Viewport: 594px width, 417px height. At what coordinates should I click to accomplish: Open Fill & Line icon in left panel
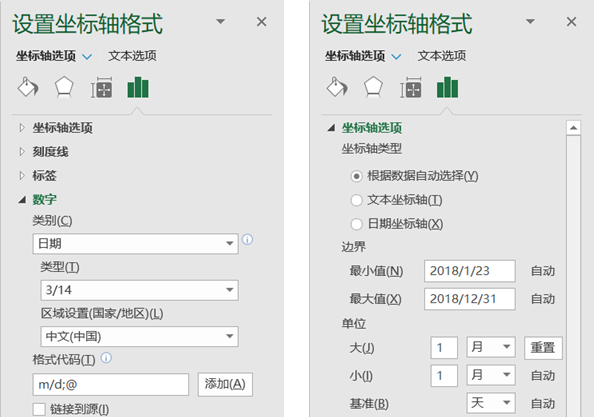(28, 87)
